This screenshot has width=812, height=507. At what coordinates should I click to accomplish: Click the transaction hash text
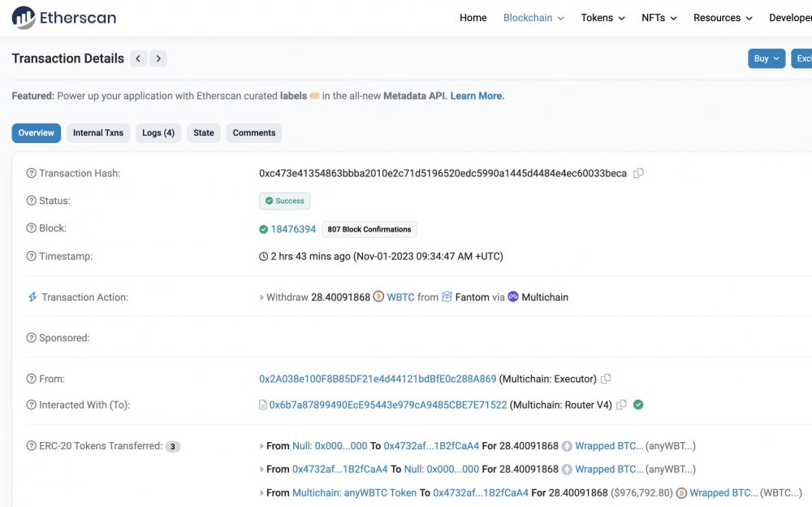443,173
